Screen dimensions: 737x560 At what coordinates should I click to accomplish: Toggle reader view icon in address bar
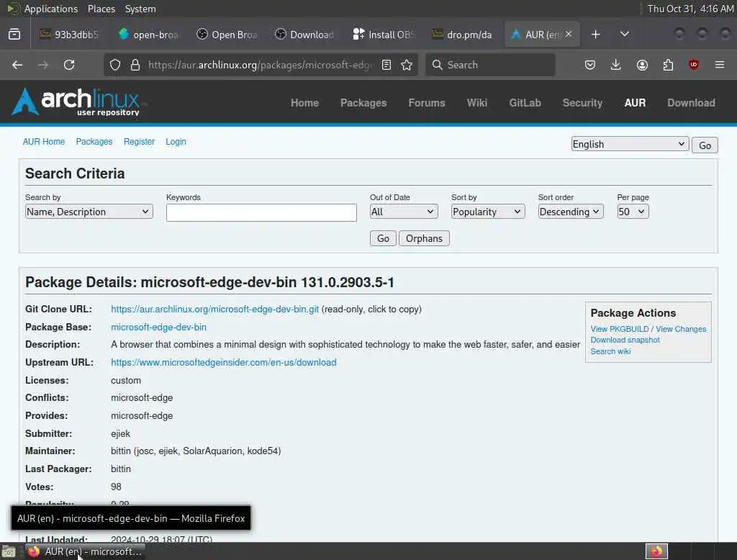coord(386,65)
